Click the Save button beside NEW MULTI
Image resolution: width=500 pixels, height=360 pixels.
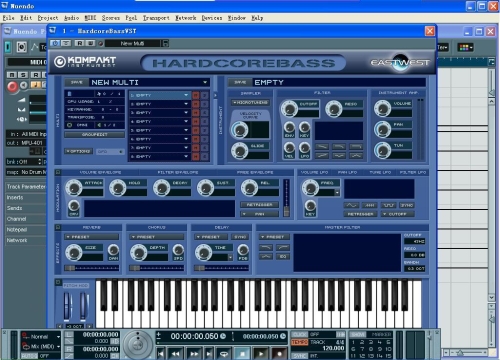[x=76, y=82]
